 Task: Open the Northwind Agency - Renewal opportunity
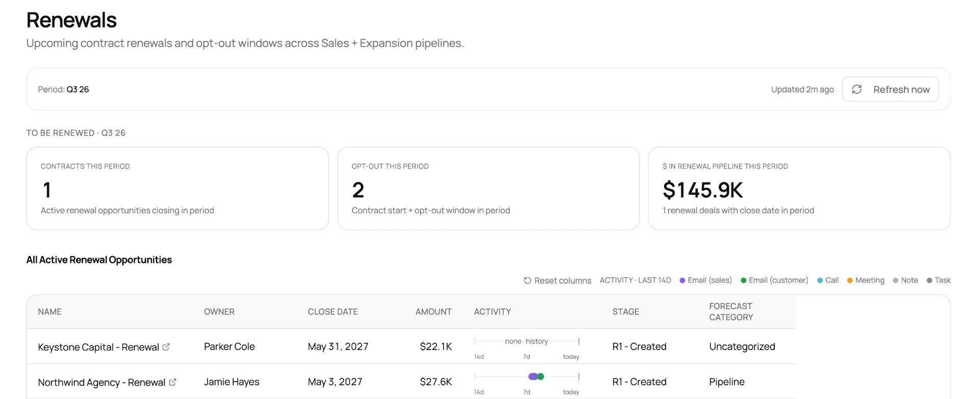pos(102,382)
